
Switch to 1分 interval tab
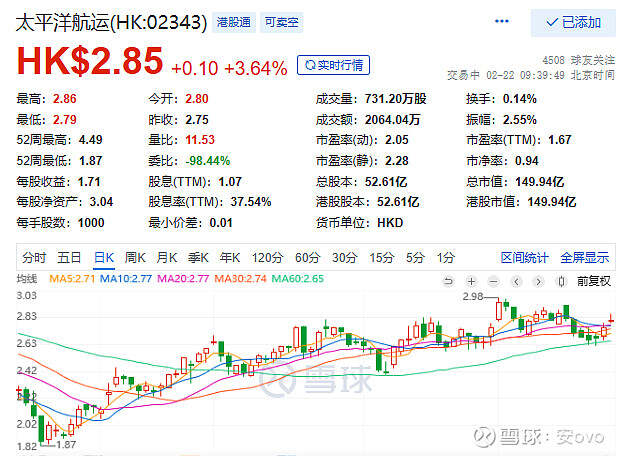pos(445,258)
